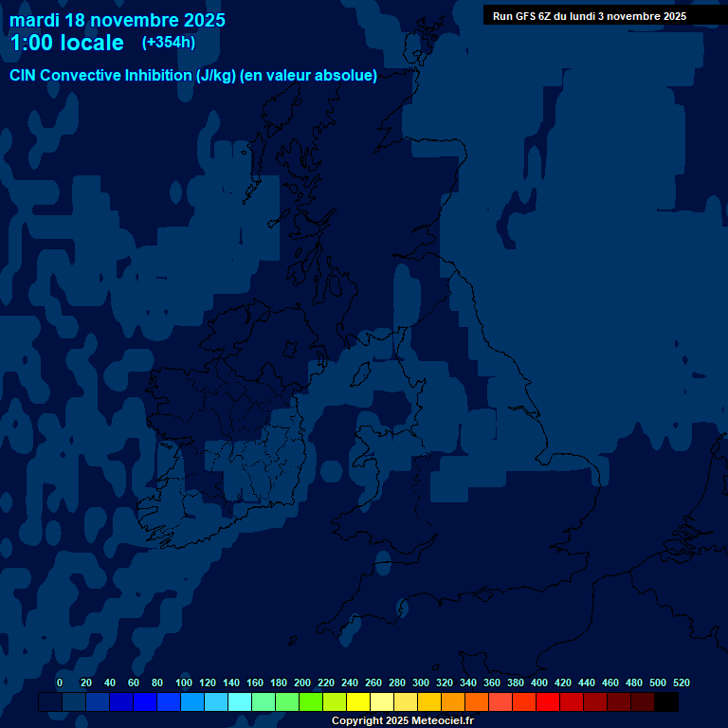728x728 pixels.
Task: Click the legend value '100'
Action: [184, 682]
